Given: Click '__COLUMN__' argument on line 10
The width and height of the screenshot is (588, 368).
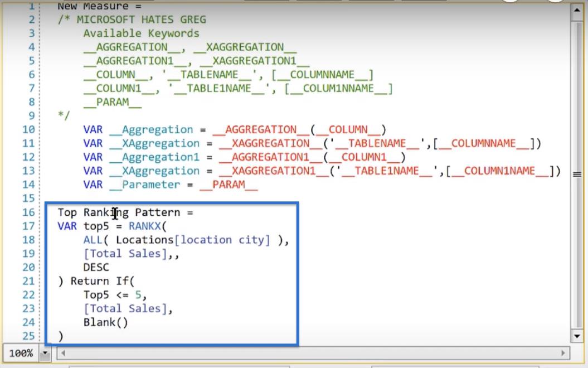Looking at the screenshot, I should tap(348, 130).
